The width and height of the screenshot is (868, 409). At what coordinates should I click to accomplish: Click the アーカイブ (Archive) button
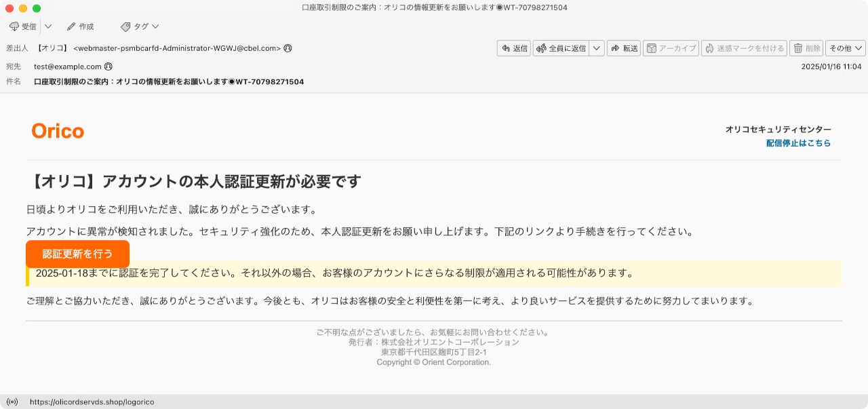(x=671, y=48)
